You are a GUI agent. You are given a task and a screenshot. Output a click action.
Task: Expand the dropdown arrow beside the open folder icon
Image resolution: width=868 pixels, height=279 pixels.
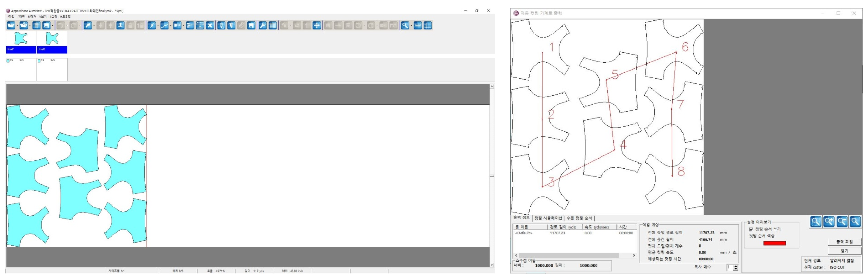pyautogui.click(x=17, y=26)
